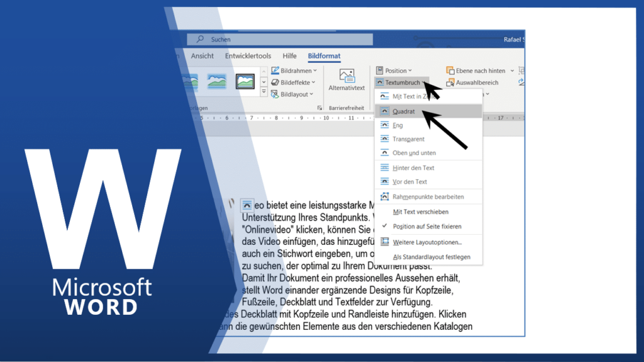
Task: Open the Bildrahmen dropdown
Action: pyautogui.click(x=294, y=71)
